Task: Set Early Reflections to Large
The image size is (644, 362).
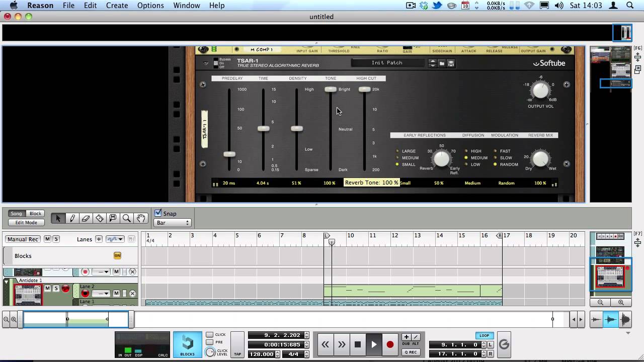Action: point(397,151)
